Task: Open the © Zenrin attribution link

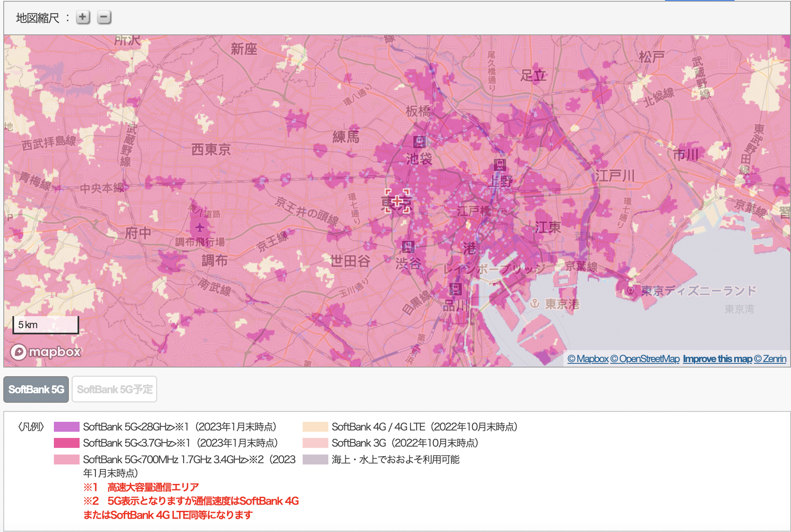Action: 770,359
